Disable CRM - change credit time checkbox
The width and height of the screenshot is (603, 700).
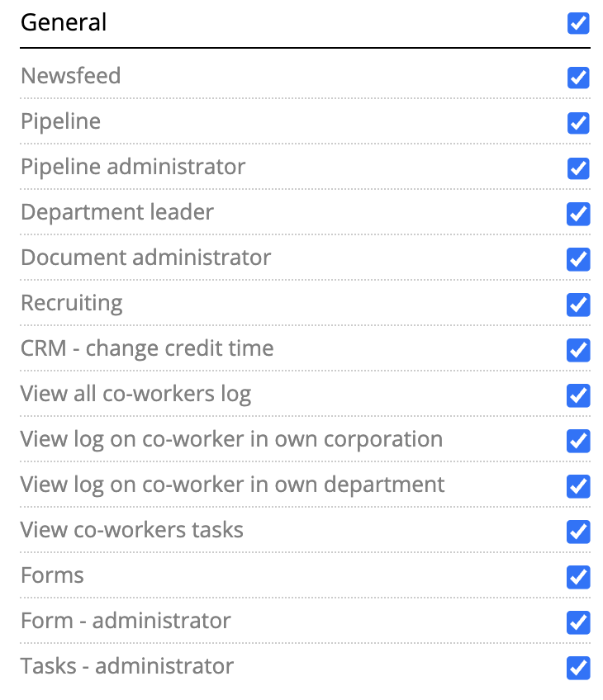(578, 350)
